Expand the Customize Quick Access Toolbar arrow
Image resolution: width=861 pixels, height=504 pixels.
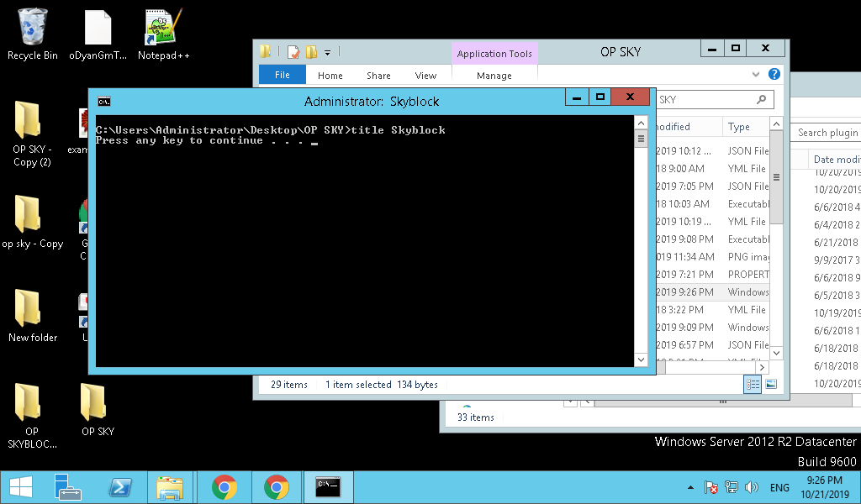[x=328, y=52]
